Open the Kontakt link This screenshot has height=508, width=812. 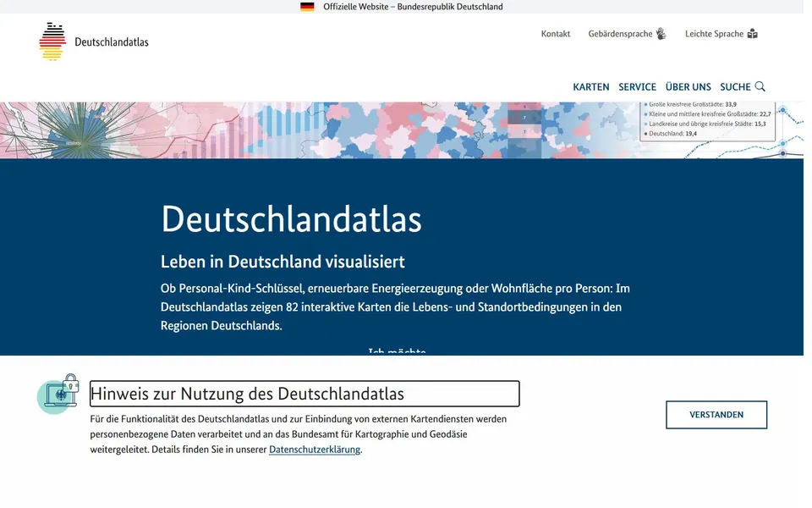pyautogui.click(x=556, y=34)
